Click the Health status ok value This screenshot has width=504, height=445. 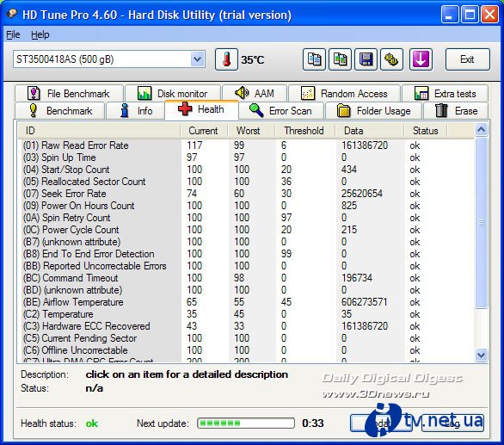click(x=92, y=423)
